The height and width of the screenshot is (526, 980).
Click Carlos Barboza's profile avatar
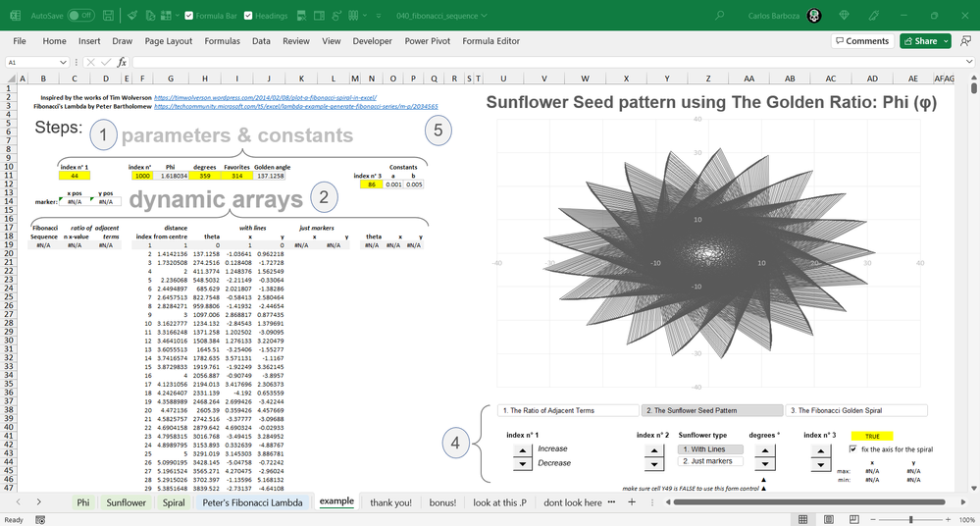[814, 16]
